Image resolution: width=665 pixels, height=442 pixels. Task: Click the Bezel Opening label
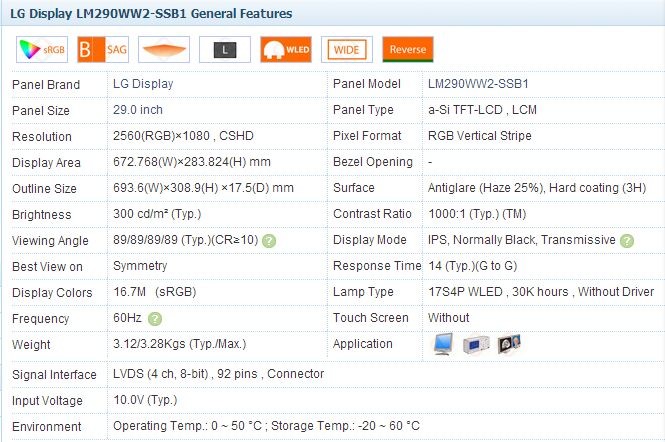[x=373, y=162]
